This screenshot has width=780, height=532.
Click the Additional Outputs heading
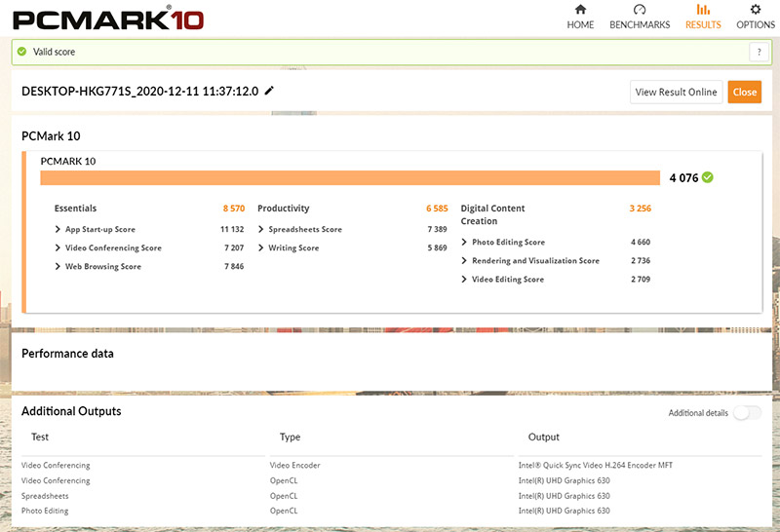click(71, 411)
